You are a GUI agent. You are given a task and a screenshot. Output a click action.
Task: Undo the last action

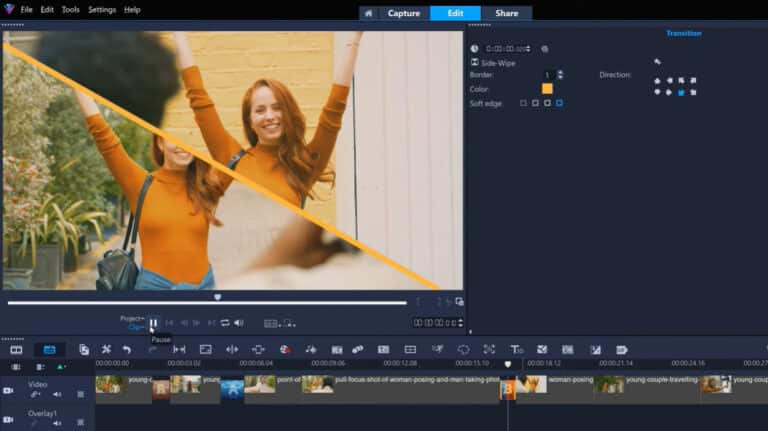[x=127, y=350]
